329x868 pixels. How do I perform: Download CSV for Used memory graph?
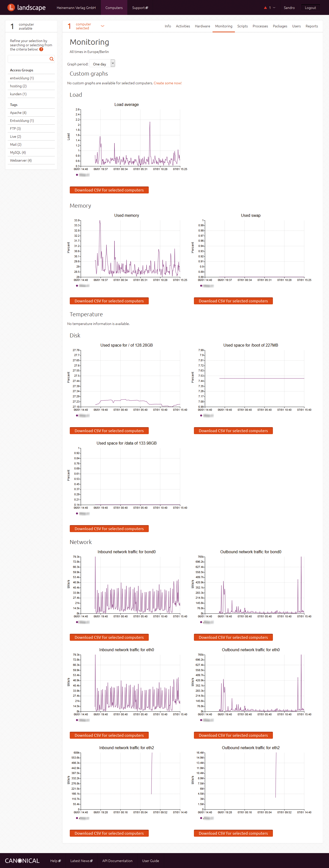(109, 301)
